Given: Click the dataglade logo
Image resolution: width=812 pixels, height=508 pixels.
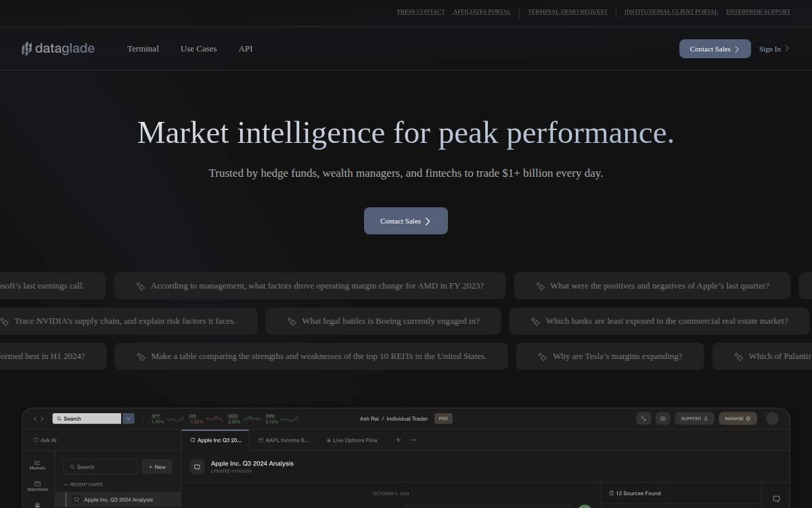Looking at the screenshot, I should tap(58, 49).
